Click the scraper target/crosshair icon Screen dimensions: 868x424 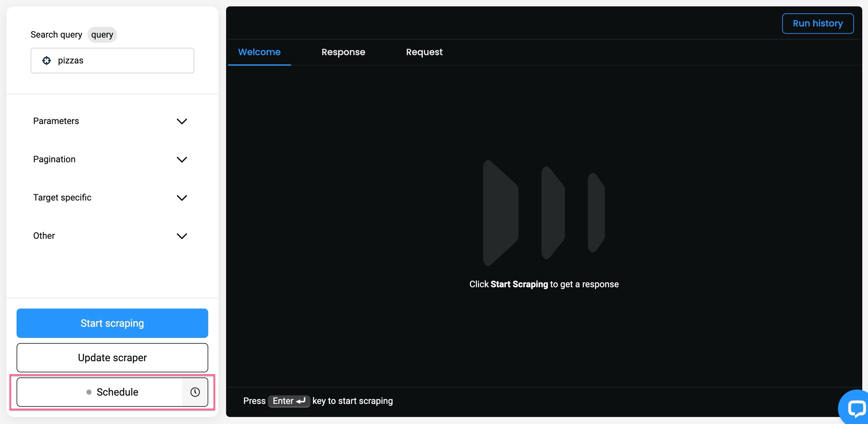(47, 60)
